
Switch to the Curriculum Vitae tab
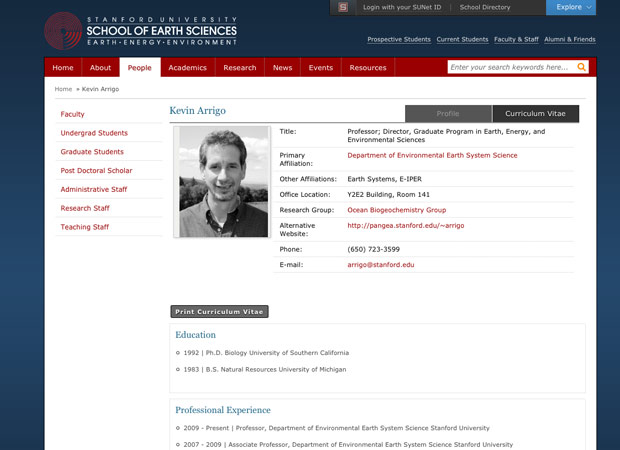pyautogui.click(x=535, y=113)
